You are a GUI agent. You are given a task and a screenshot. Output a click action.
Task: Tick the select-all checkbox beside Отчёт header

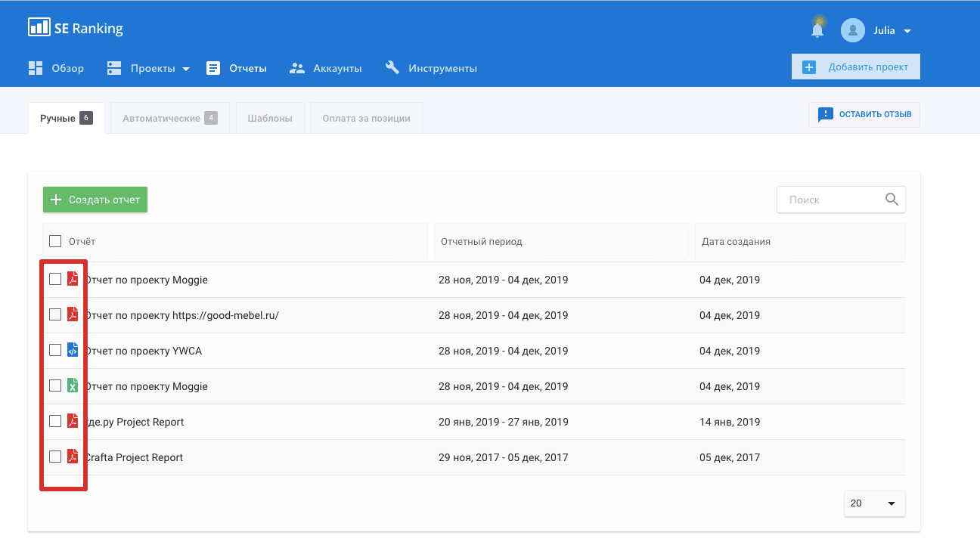55,241
